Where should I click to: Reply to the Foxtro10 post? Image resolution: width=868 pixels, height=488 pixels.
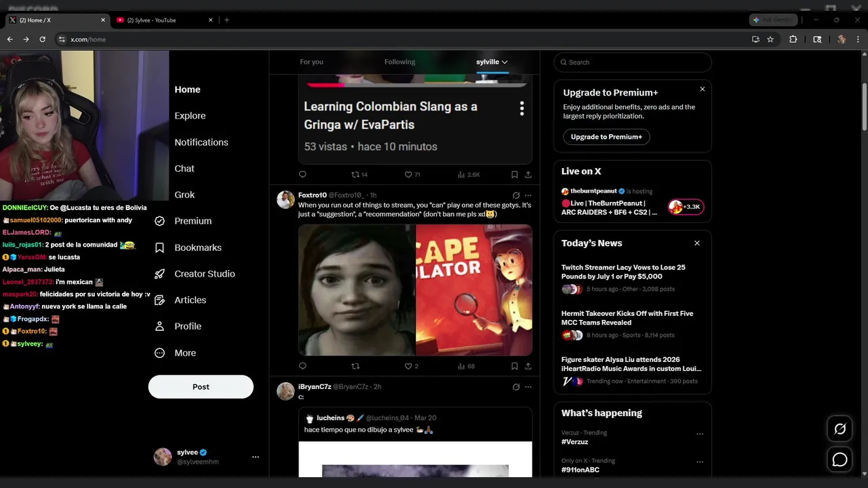coord(302,366)
